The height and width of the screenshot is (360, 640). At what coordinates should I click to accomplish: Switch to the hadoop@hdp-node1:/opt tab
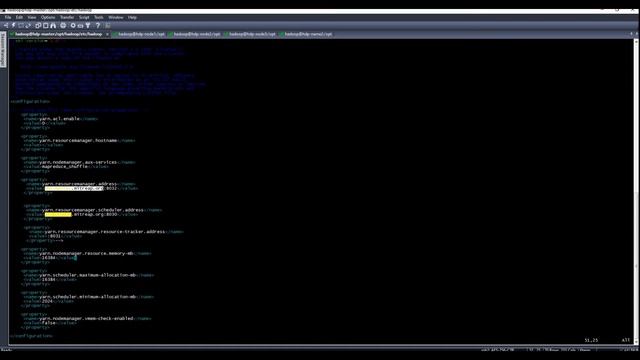(139, 34)
